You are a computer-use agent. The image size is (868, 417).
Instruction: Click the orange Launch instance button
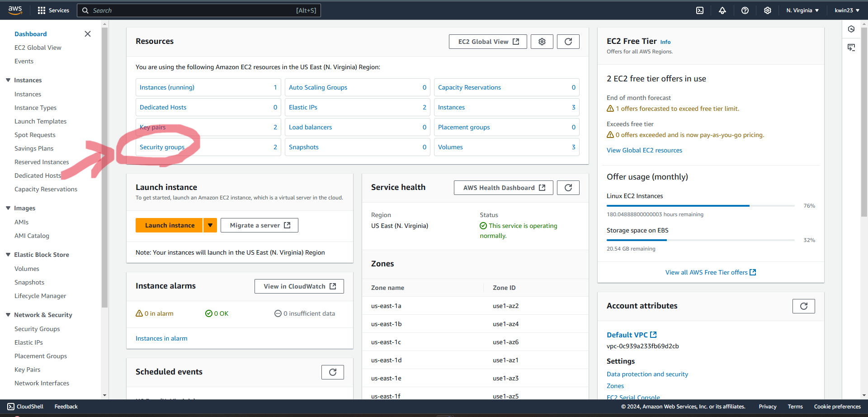(x=170, y=225)
